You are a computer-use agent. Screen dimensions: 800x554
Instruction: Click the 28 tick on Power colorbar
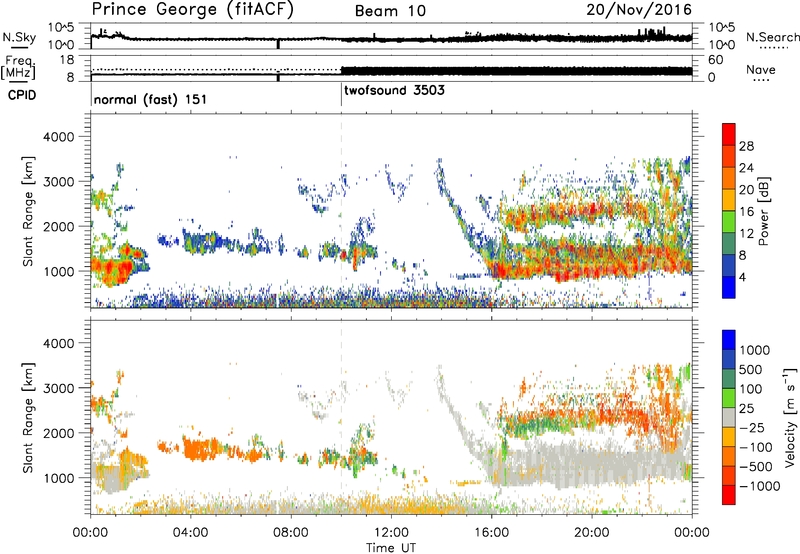(x=746, y=146)
